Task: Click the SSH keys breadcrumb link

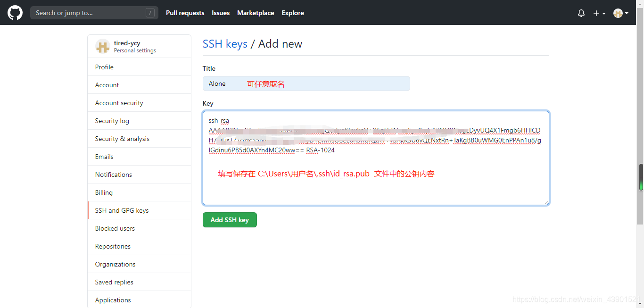Action: (225, 44)
